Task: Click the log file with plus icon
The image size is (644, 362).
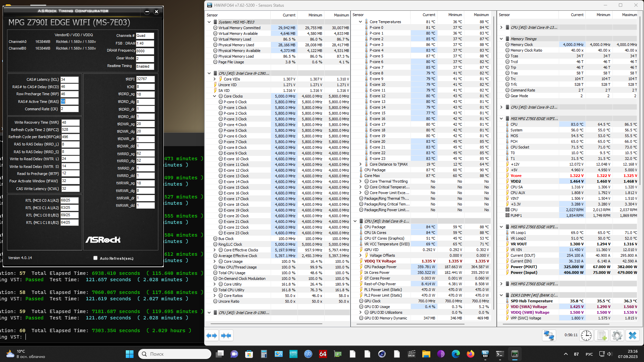Action: coord(602,336)
